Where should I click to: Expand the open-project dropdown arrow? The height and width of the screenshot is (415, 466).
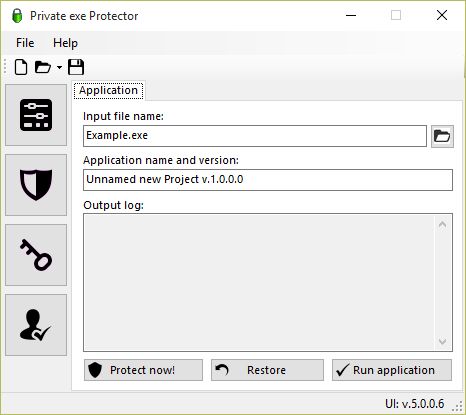tap(59, 67)
